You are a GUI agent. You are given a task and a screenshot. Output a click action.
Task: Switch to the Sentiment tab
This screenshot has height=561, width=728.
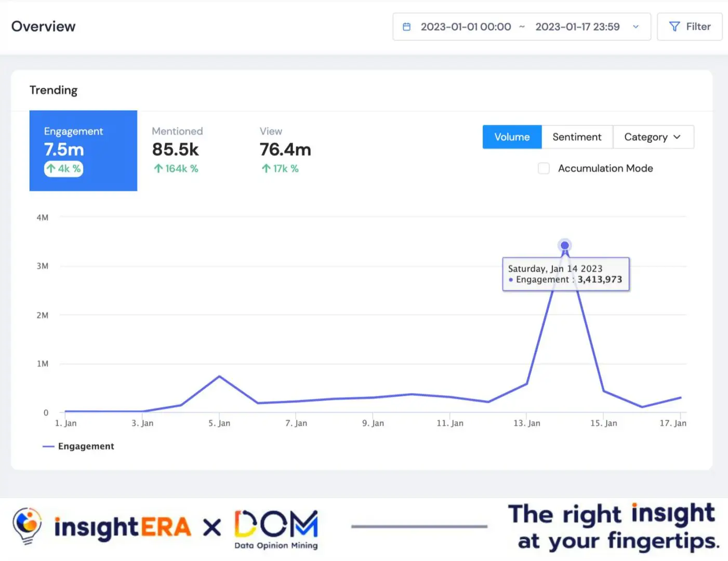pyautogui.click(x=577, y=137)
